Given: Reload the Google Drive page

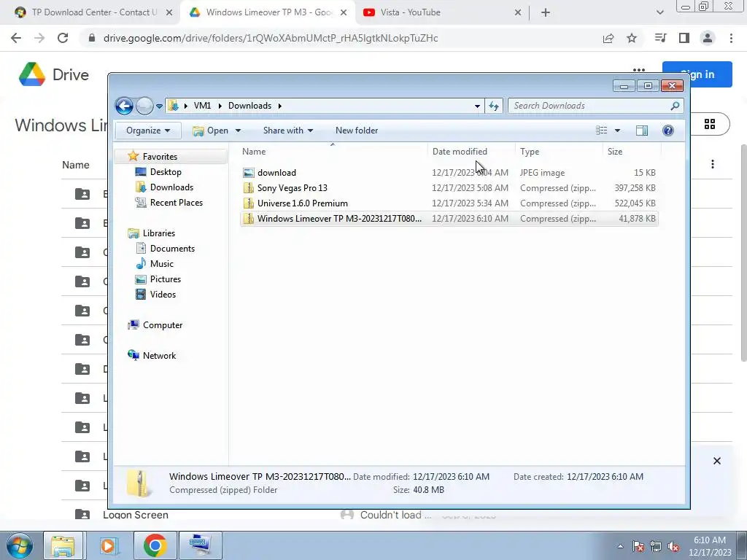Looking at the screenshot, I should pos(63,38).
